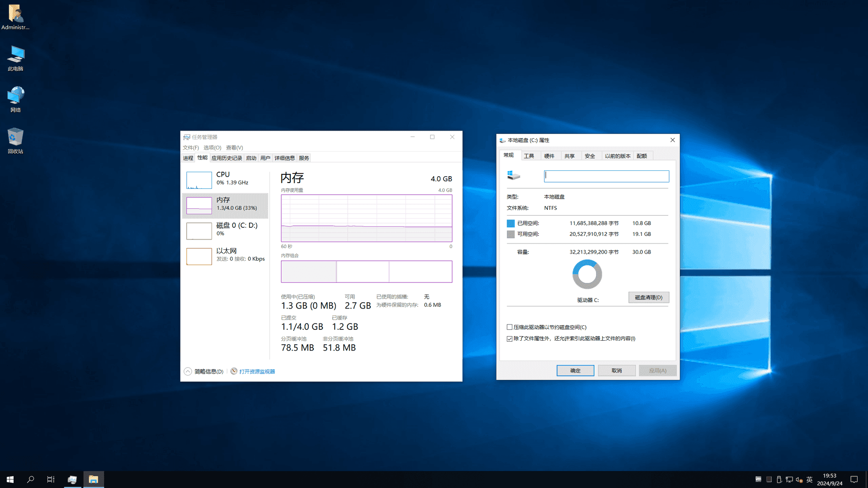868x488 pixels.
Task: Click File Explorer icon on taskbar
Action: click(x=93, y=479)
